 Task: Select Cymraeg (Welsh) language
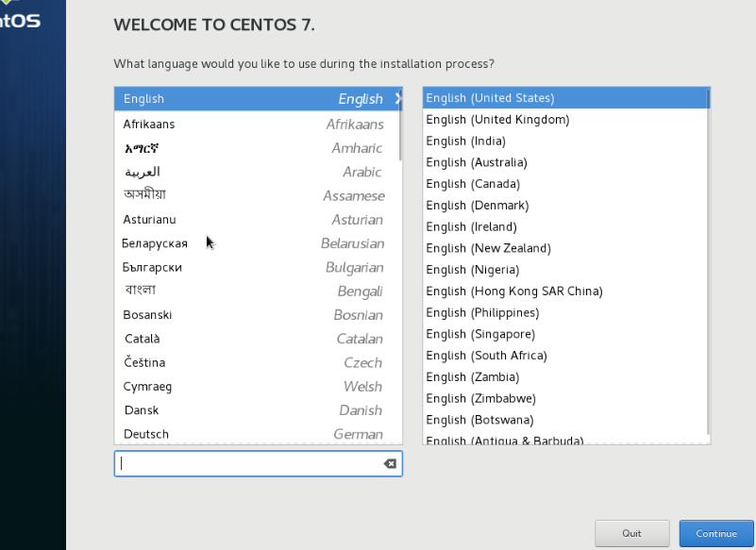(258, 387)
